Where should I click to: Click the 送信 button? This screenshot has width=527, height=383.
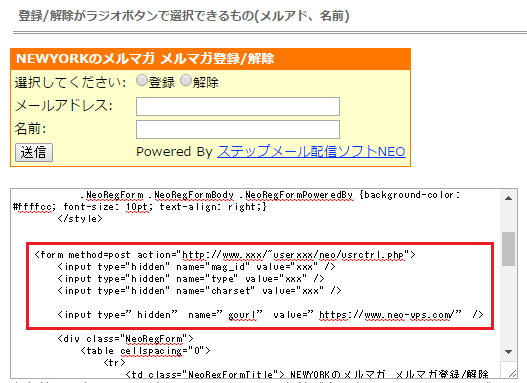(34, 153)
